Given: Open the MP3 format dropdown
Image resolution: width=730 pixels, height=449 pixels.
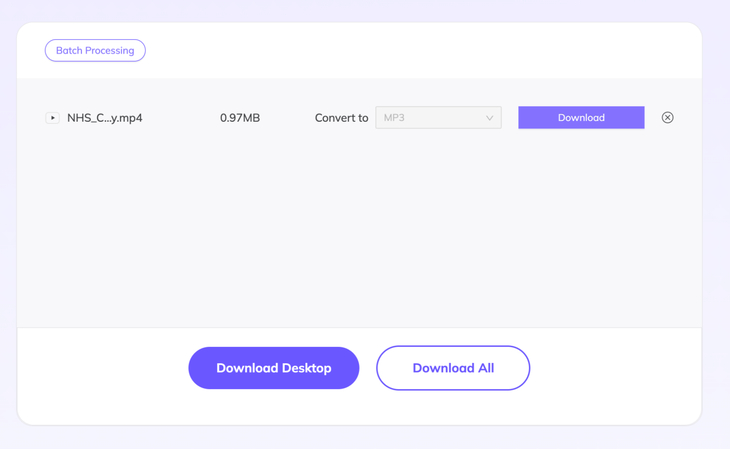Looking at the screenshot, I should (x=438, y=118).
